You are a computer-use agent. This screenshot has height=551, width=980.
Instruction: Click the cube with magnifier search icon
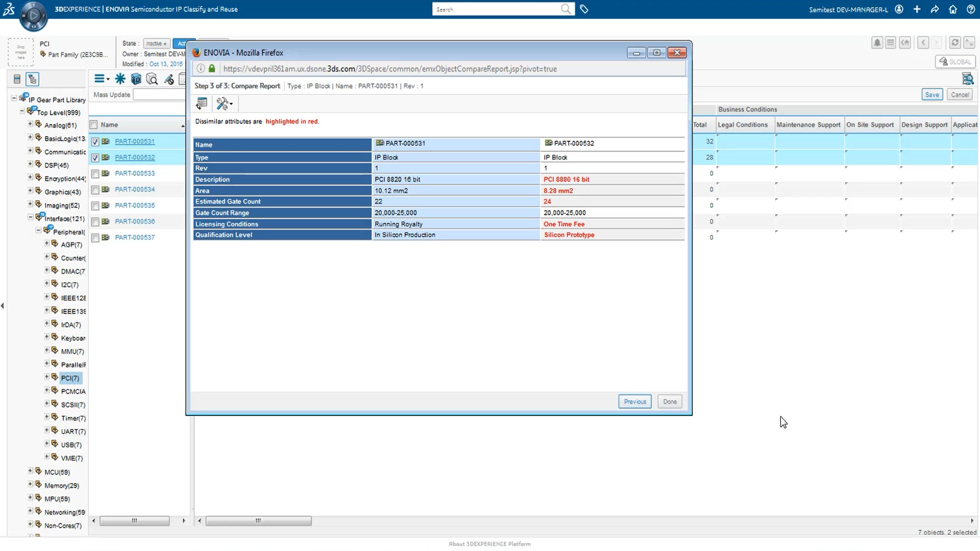click(152, 79)
